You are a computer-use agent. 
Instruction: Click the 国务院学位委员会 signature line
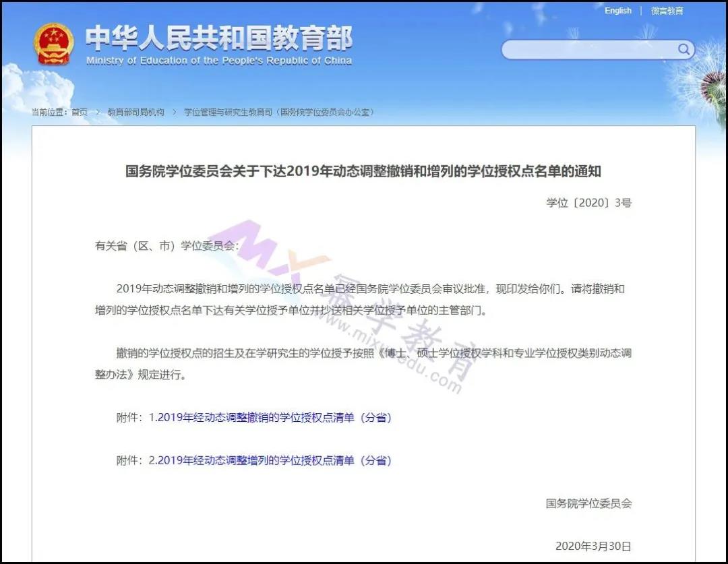(588, 503)
